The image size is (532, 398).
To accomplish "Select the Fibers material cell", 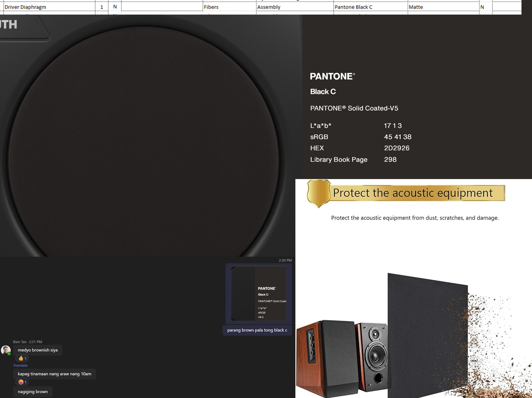I will point(230,7).
